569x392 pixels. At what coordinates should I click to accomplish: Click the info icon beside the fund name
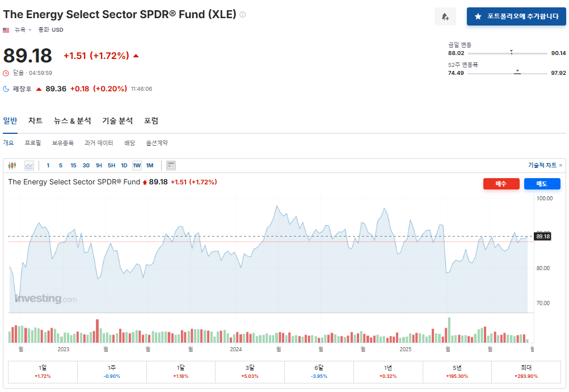pyautogui.click(x=242, y=14)
